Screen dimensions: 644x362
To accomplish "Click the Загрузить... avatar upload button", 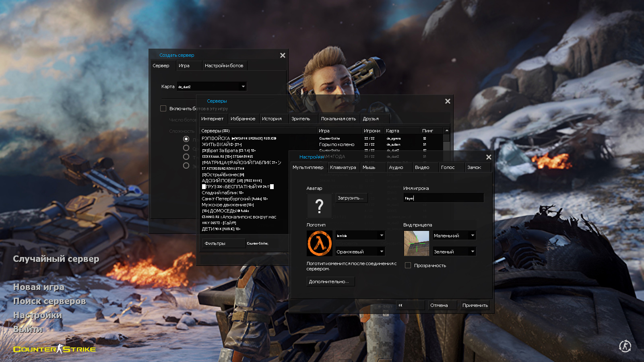I will point(351,198).
